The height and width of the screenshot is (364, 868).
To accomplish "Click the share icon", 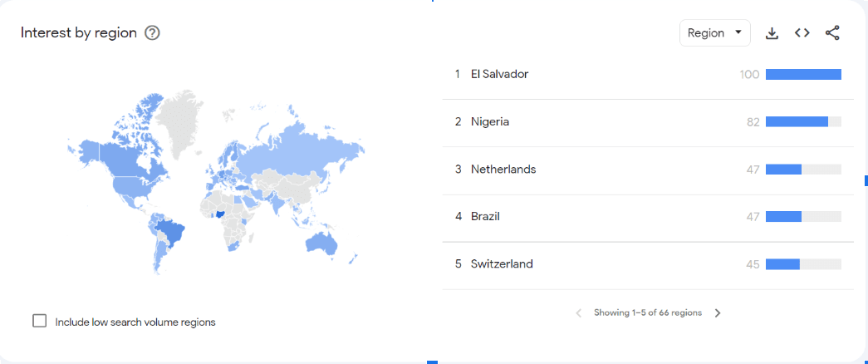I will click(x=832, y=33).
